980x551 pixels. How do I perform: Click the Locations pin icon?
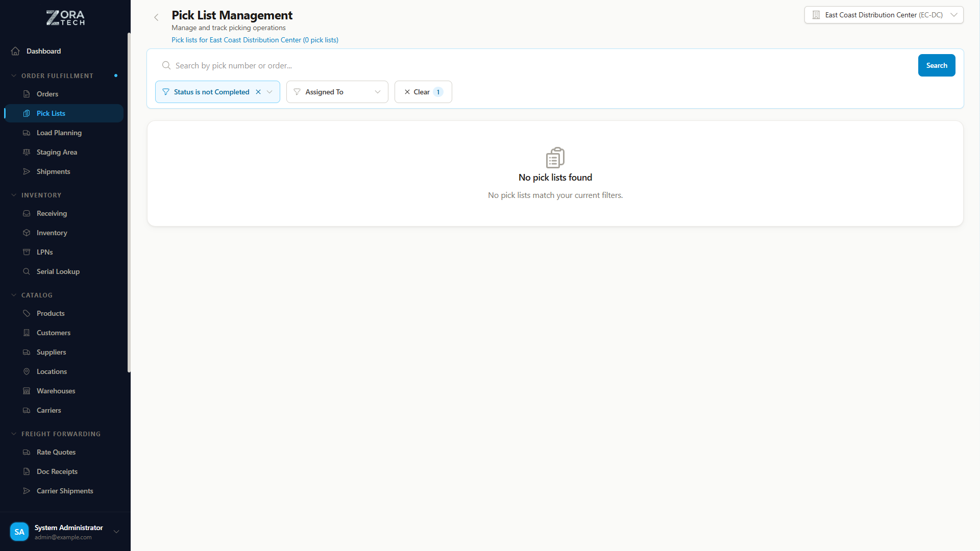(27, 371)
